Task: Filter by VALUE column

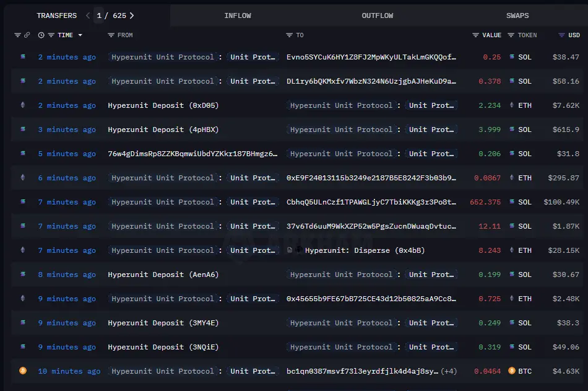Action: coord(475,35)
